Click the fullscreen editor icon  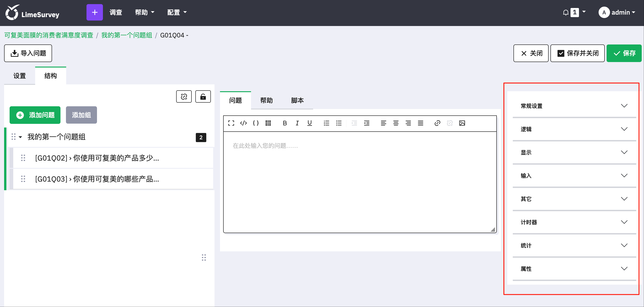pos(231,123)
